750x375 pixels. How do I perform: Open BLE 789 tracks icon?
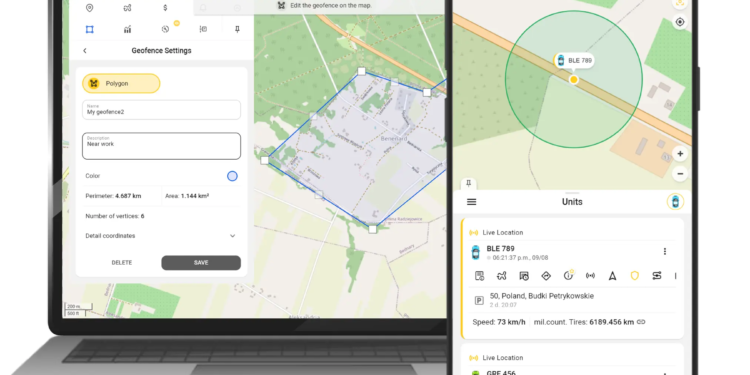(501, 276)
